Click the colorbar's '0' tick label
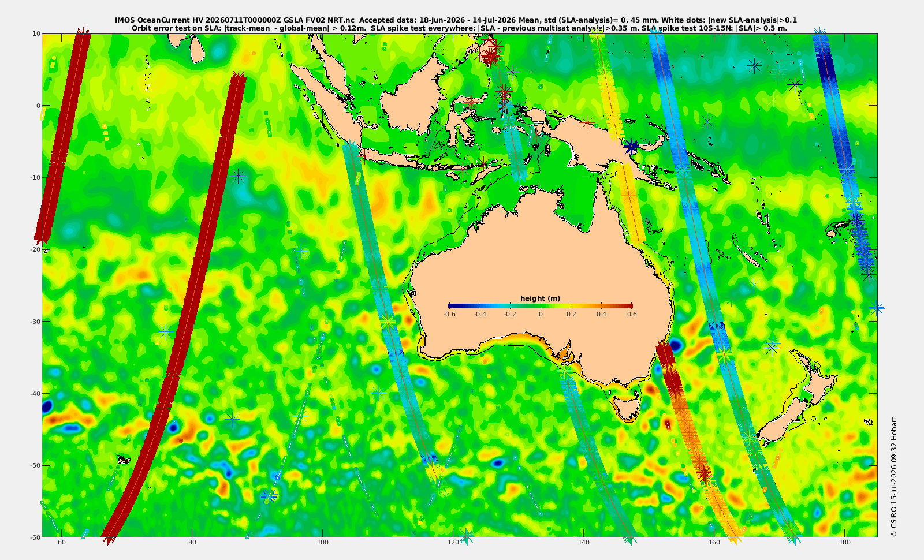The width and height of the screenshot is (924, 560). (x=541, y=314)
